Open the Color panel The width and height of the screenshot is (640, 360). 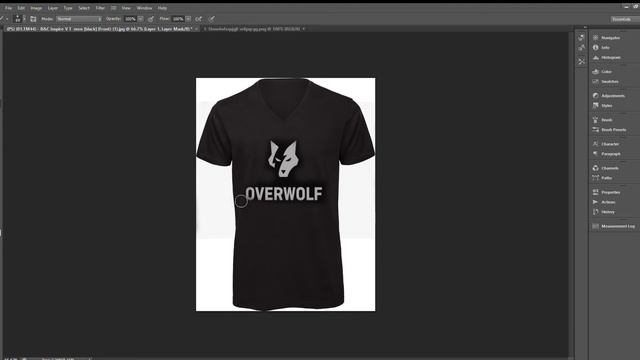(x=602, y=71)
